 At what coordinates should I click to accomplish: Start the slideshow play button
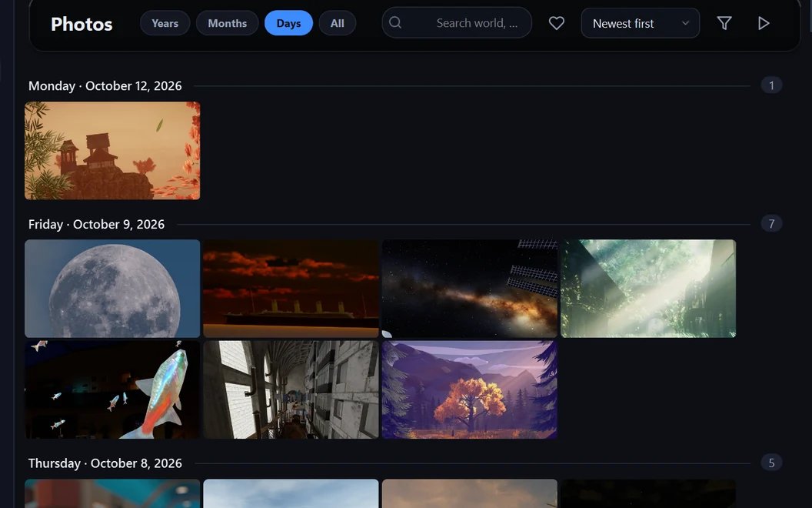click(x=764, y=23)
